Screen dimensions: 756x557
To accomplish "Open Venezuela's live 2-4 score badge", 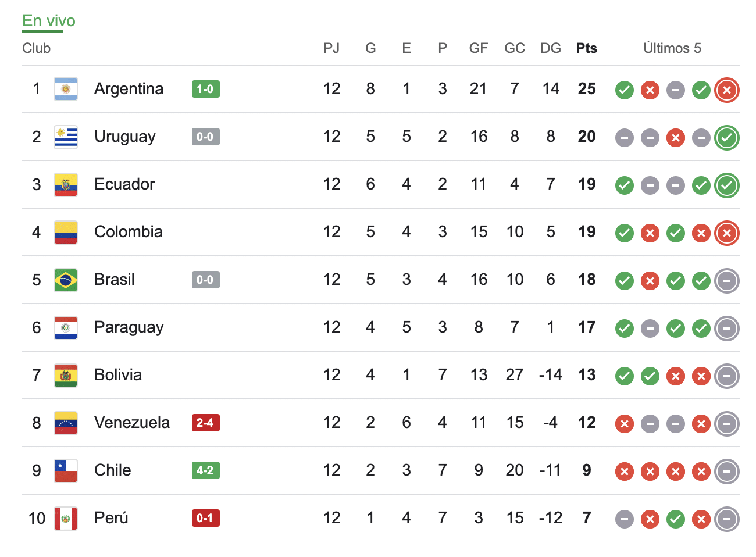I will 205,423.
